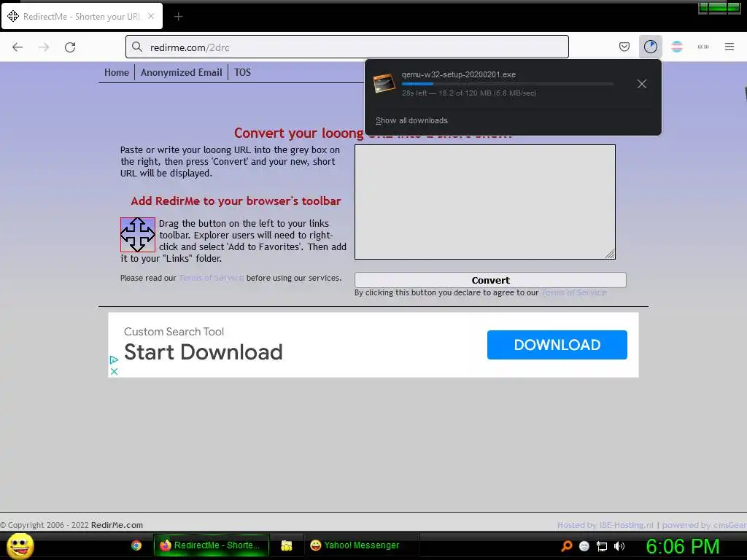747x560 pixels.
Task: Click the grey URL text box
Action: click(485, 202)
